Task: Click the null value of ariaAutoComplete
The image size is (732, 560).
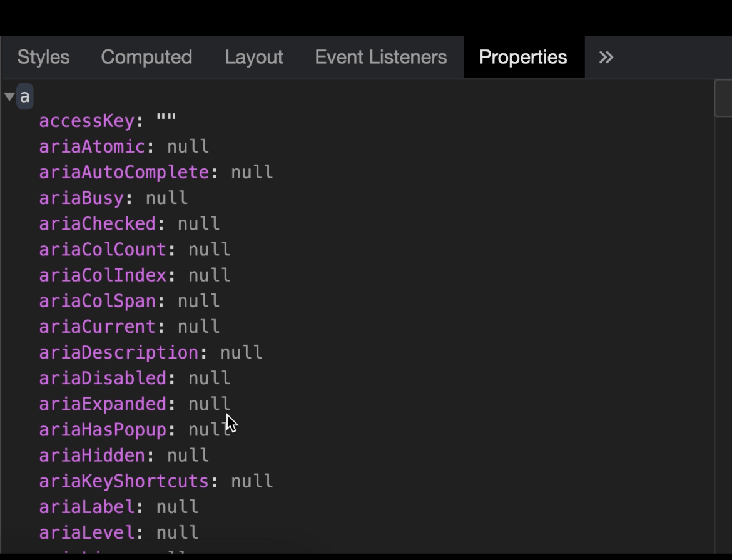Action: point(252,172)
